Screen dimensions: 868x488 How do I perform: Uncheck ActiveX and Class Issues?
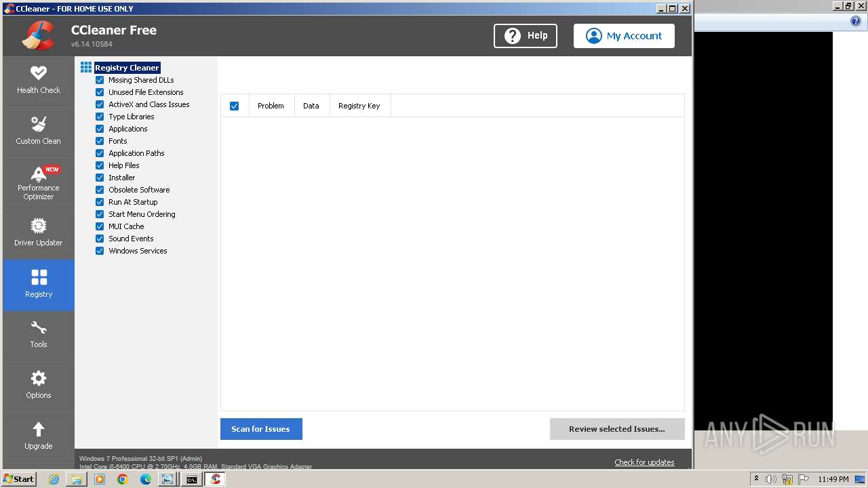(x=100, y=104)
